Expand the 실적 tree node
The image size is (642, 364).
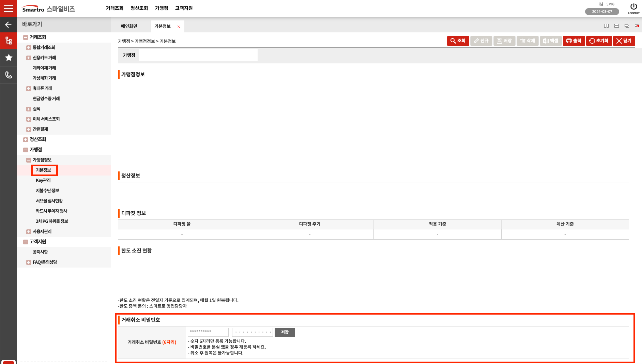point(29,109)
